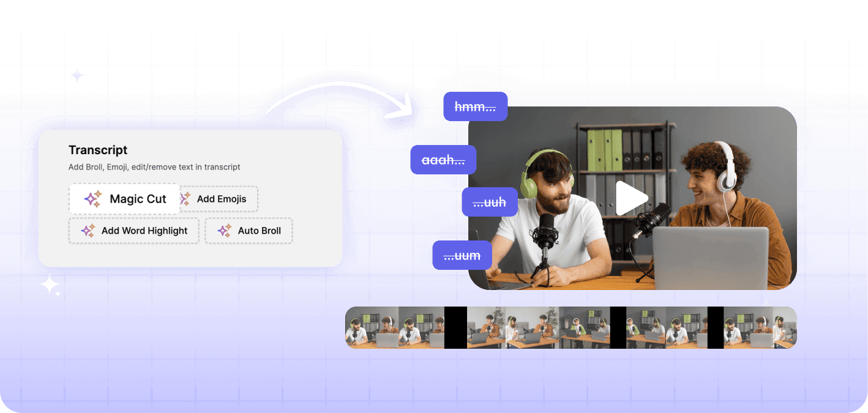Click the sparkle icon beside Add Word Highlight
868x413 pixels.
click(x=88, y=231)
